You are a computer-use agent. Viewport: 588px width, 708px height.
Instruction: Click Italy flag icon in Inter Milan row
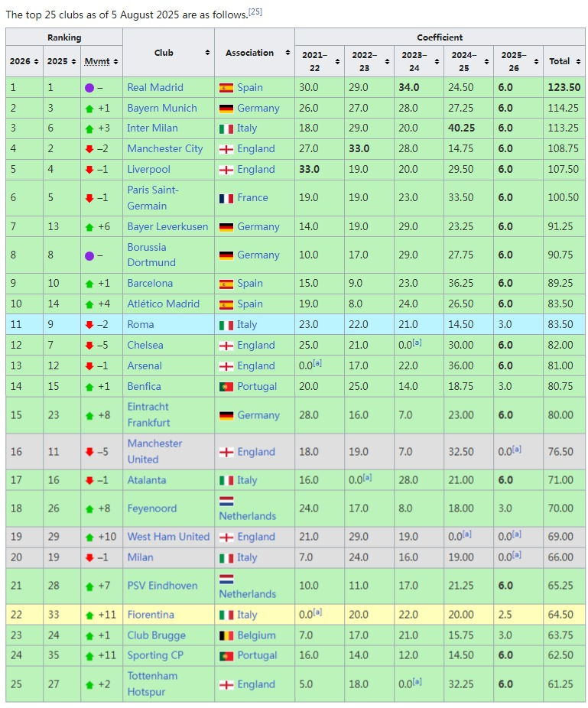point(226,128)
